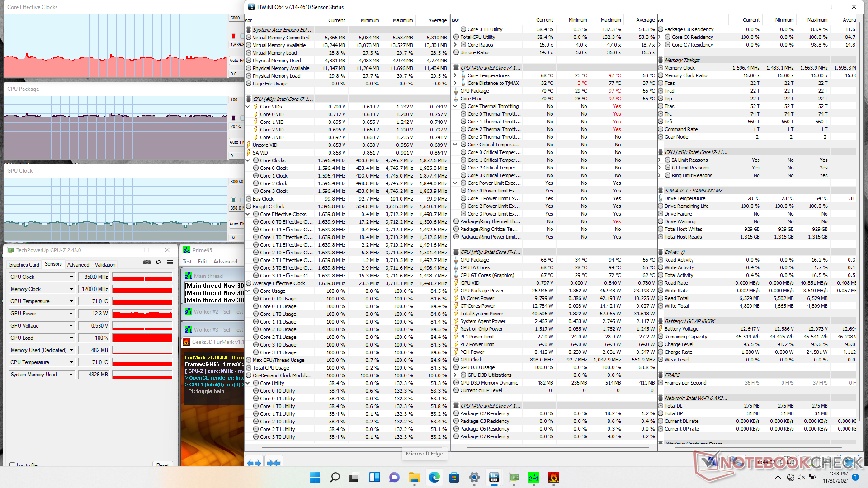The width and height of the screenshot is (868, 488).
Task: Click Microsoft Edge taskbar icon
Action: point(434,477)
